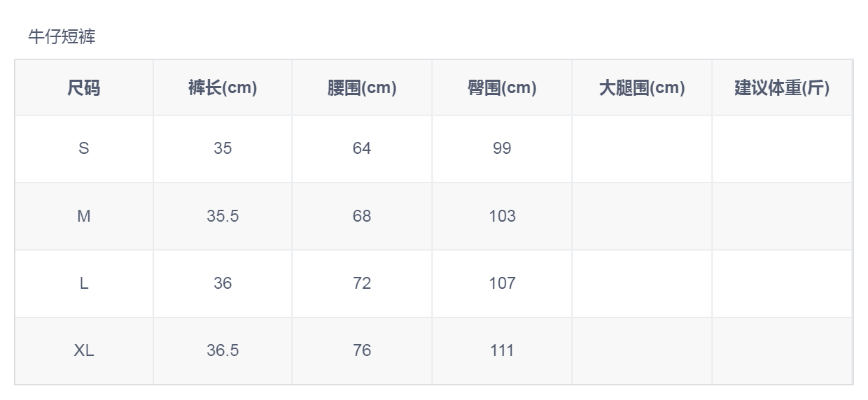Select the trouser length value 36.5
Viewport: 868px width, 400px height.
coord(223,350)
